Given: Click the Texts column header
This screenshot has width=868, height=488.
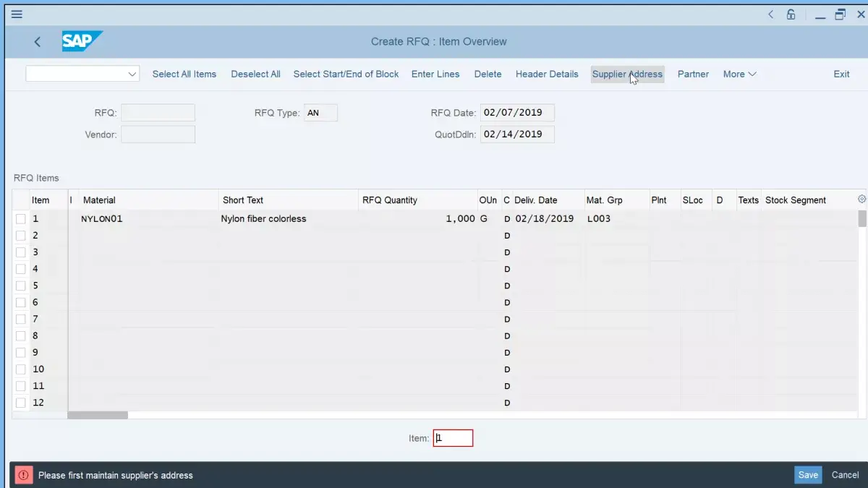Looking at the screenshot, I should click(749, 200).
